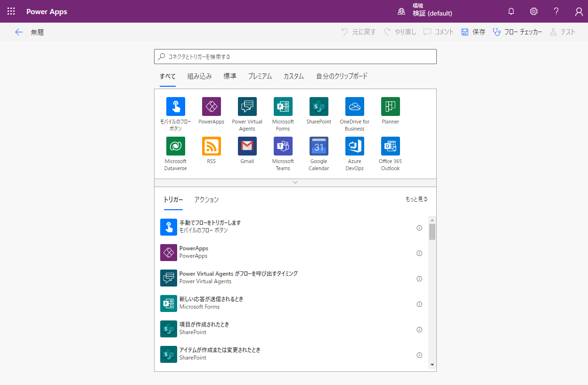
Task: Switch to the 標準 tab
Action: pyautogui.click(x=230, y=76)
